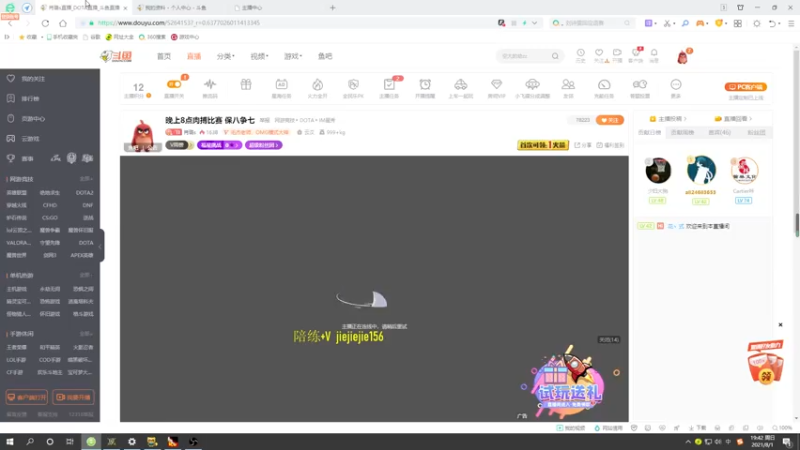This screenshot has width=800, height=450.
Task: Go to 首页 in top navigation
Action: (x=164, y=56)
